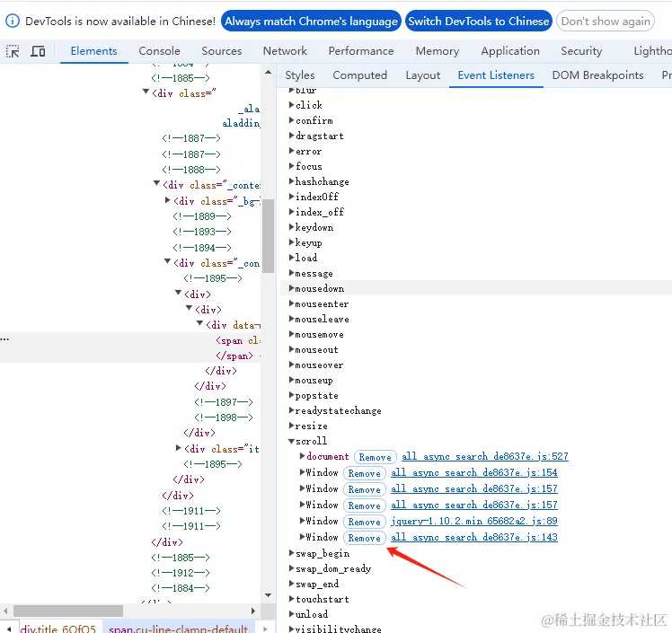
Task: Activate the inspect element picker icon
Action: 13,51
